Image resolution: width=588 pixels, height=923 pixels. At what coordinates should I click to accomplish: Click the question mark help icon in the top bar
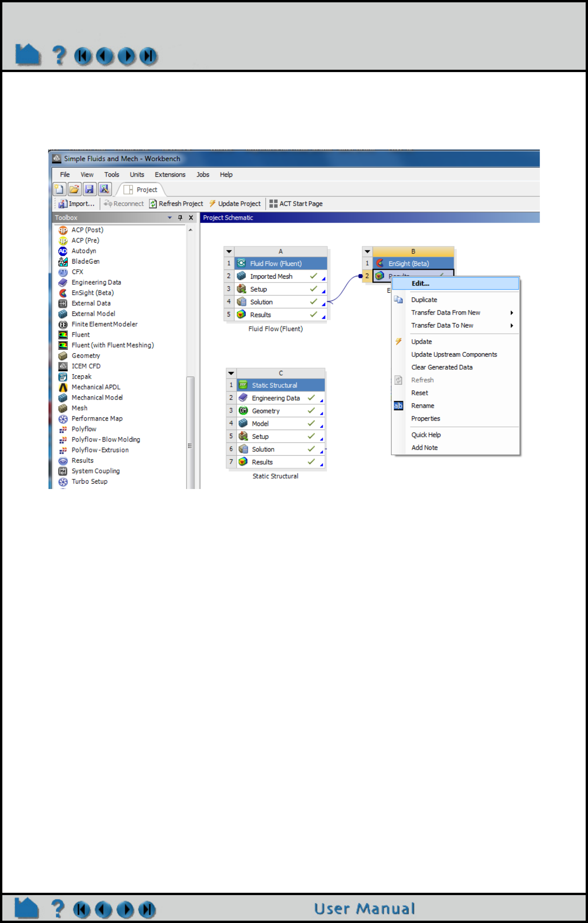59,55
